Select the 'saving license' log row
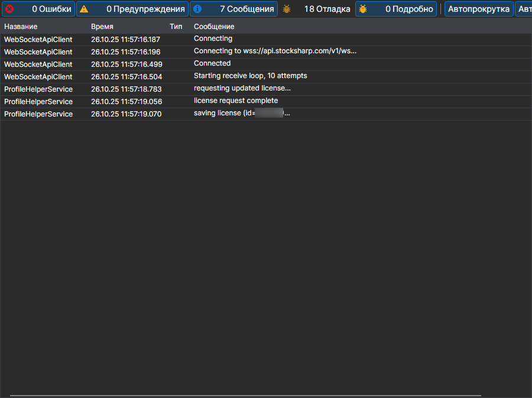The height and width of the screenshot is (398, 532). tap(266, 114)
